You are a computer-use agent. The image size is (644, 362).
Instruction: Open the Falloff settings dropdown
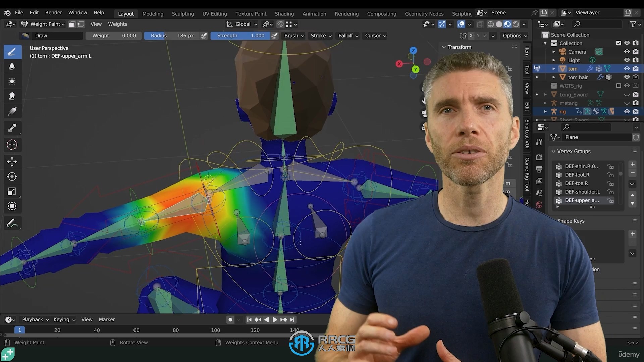[348, 36]
